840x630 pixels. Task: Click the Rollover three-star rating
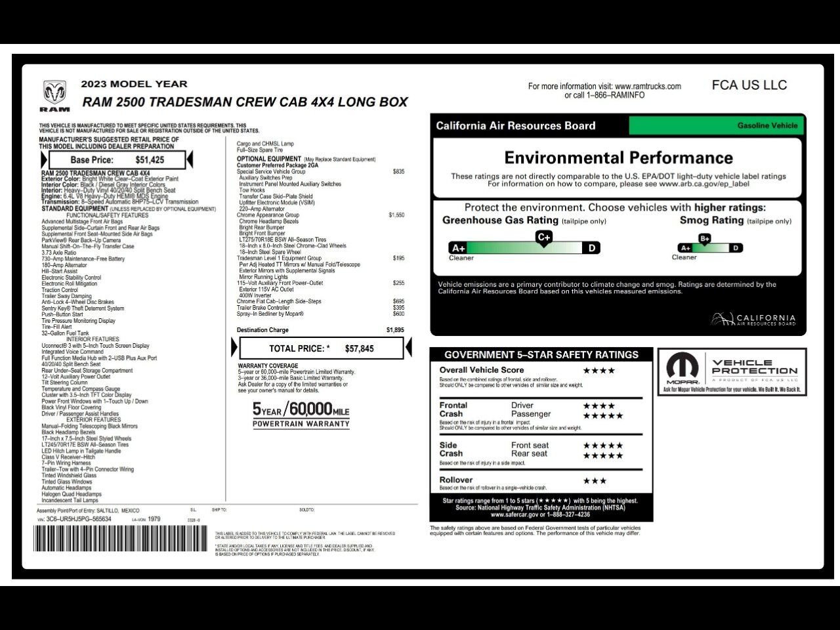click(x=595, y=481)
